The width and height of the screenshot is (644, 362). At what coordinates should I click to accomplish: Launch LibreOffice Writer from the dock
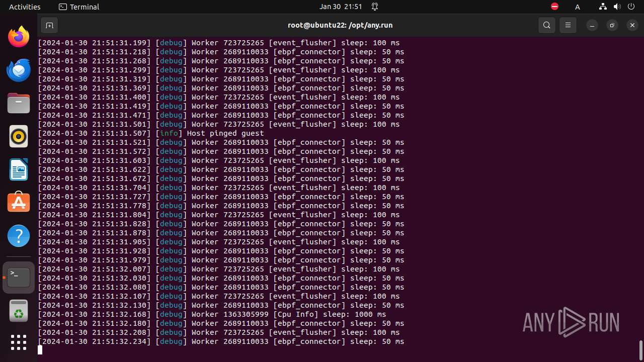click(x=19, y=169)
